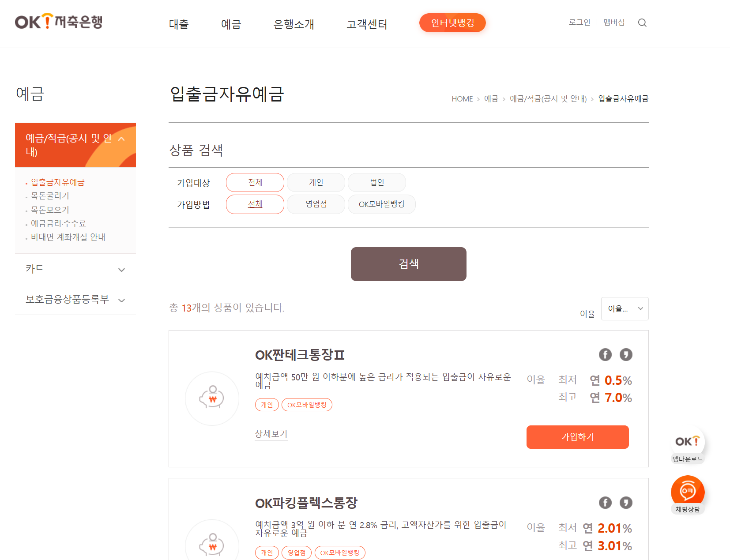Share OK짠테크통장Ⅱ on Facebook

605,354
